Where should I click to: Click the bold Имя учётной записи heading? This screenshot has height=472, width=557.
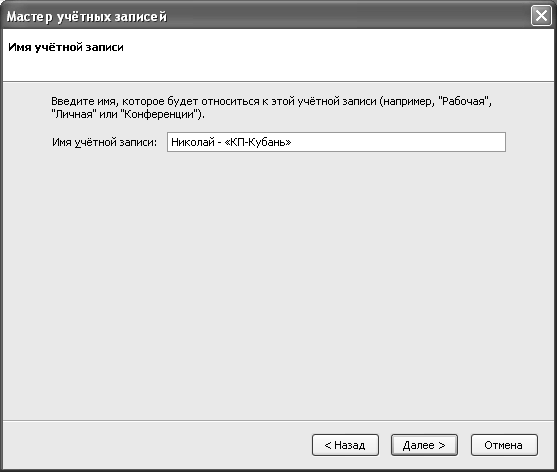[x=66, y=47]
